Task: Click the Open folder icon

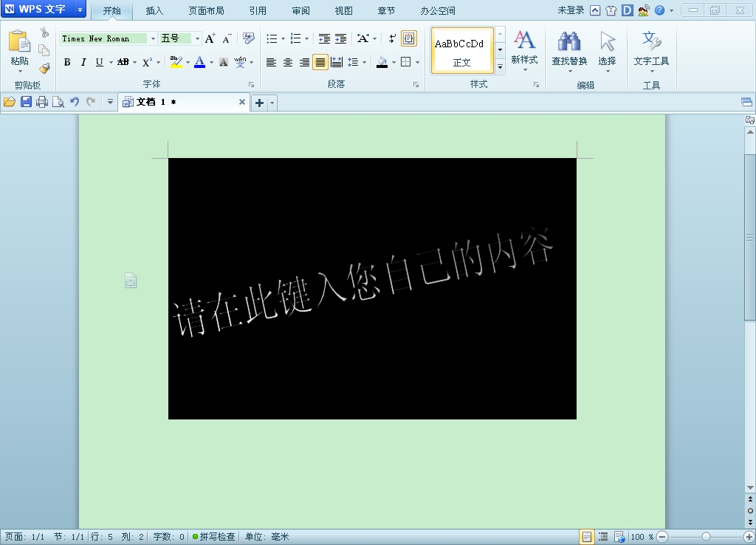Action: pyautogui.click(x=10, y=102)
